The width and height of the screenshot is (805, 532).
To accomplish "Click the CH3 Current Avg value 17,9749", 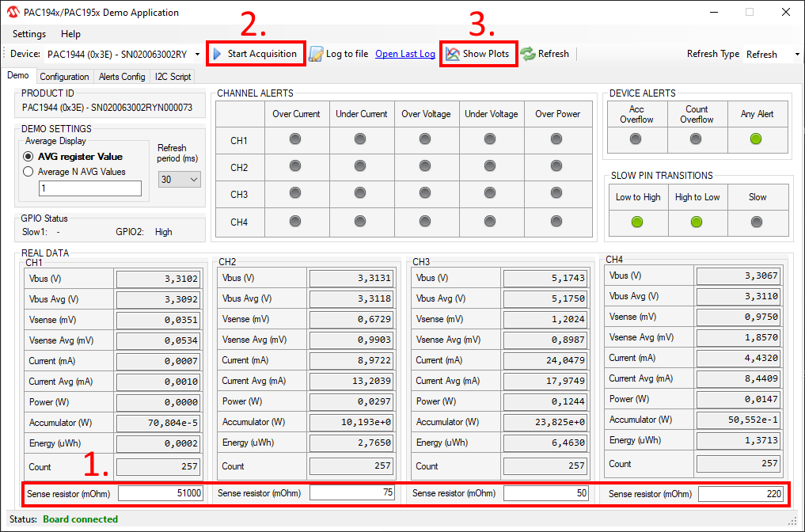I will coord(545,381).
